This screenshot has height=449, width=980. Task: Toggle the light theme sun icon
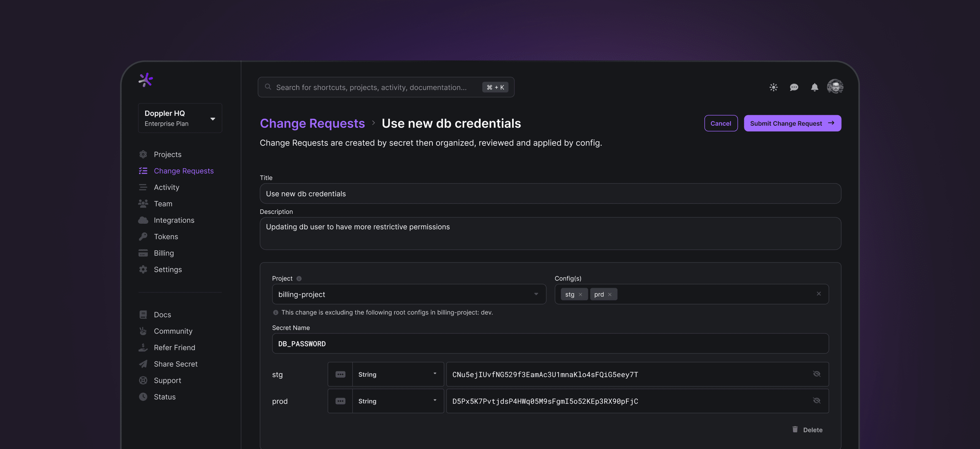[773, 87]
